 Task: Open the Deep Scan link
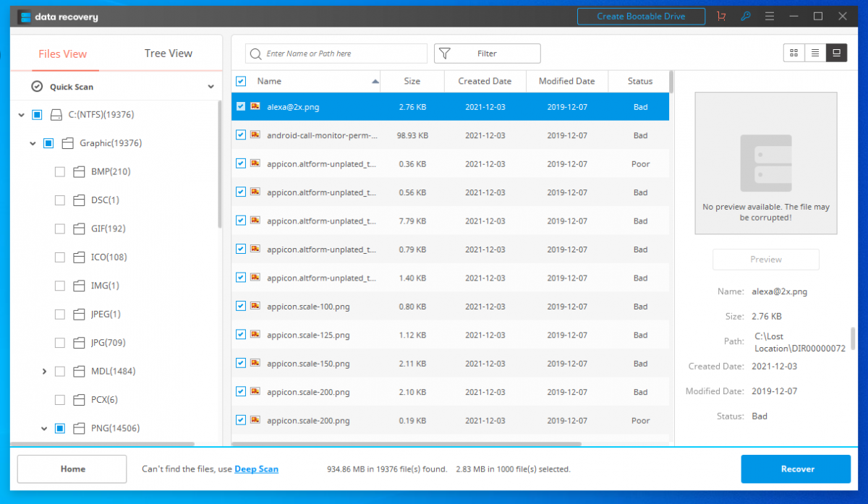[256, 469]
